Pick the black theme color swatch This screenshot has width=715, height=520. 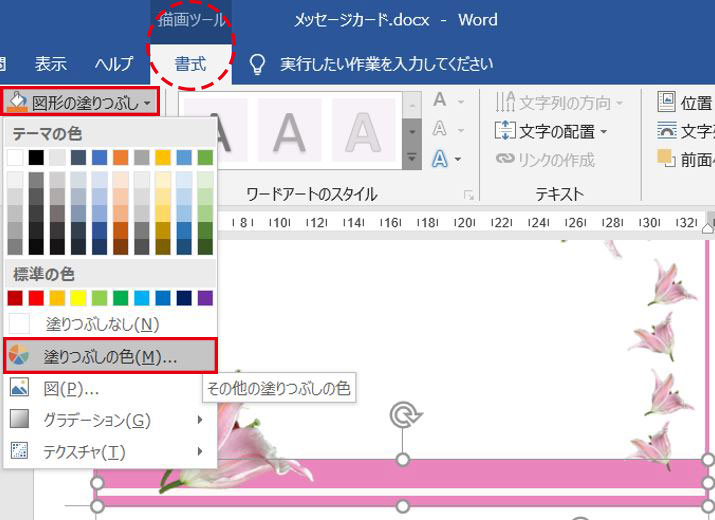36,157
